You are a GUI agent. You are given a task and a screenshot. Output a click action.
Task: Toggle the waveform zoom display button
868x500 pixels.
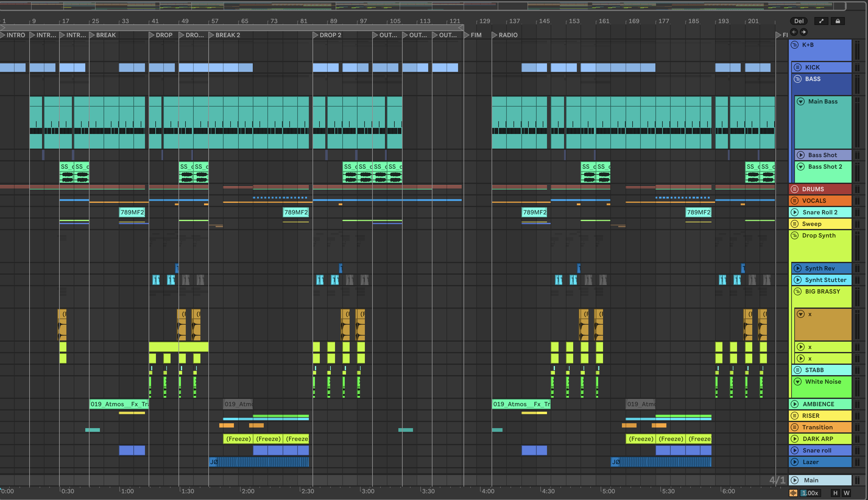coord(793,493)
